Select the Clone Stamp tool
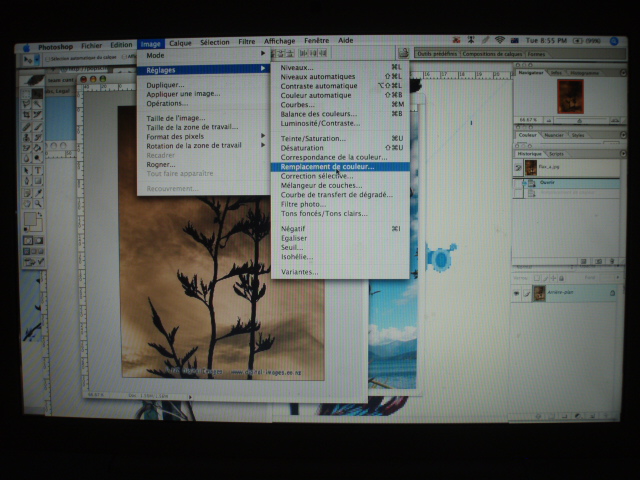Screen dimensions: 640x480 pos(27,138)
